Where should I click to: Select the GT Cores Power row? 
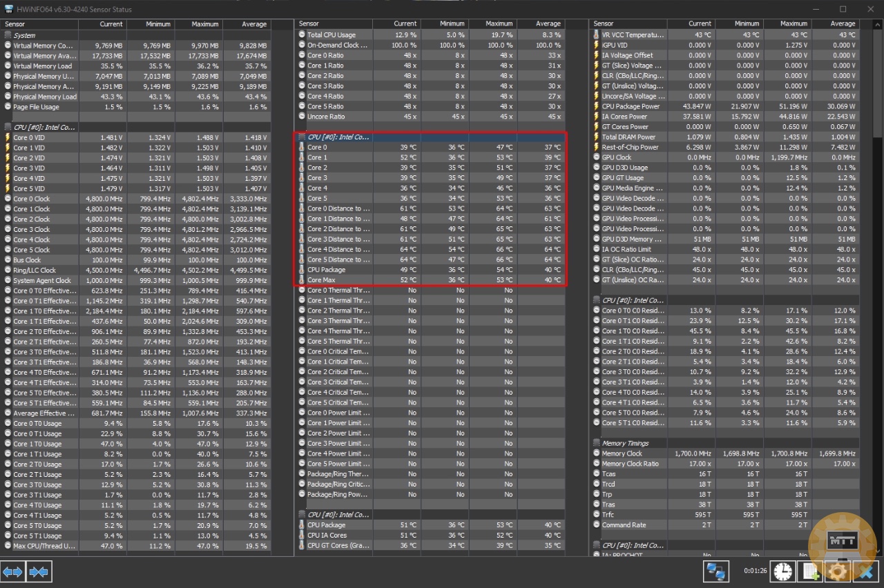pyautogui.click(x=726, y=127)
